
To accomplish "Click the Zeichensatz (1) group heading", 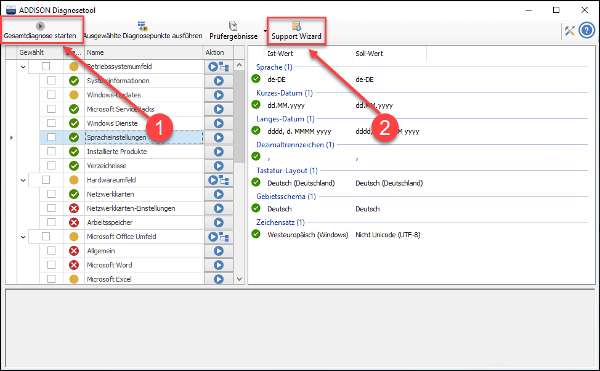I will tap(280, 222).
